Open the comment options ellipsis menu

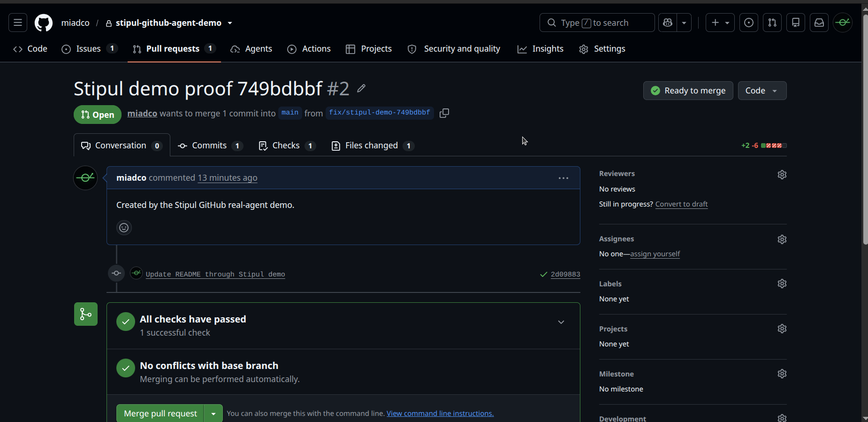(563, 178)
